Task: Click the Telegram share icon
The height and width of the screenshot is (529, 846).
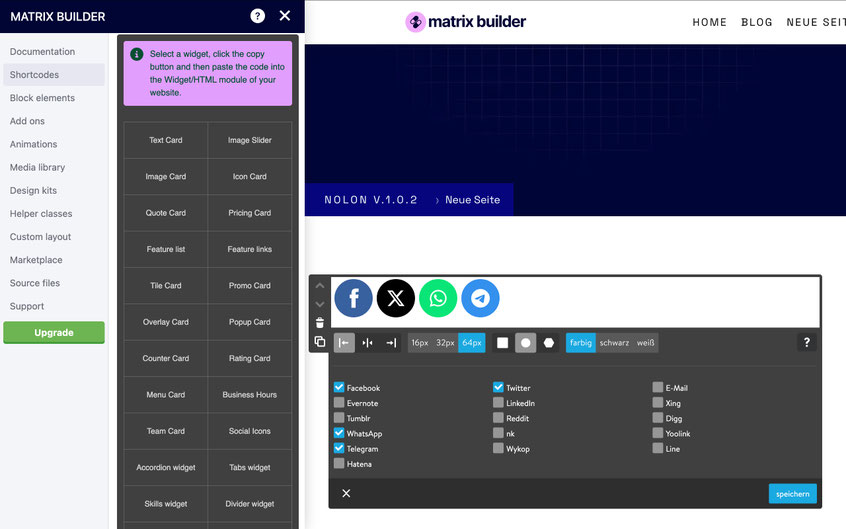Action: click(x=480, y=298)
